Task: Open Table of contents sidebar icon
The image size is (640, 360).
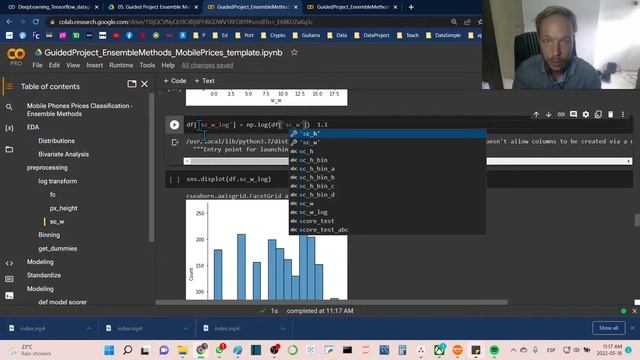Action: (9, 87)
